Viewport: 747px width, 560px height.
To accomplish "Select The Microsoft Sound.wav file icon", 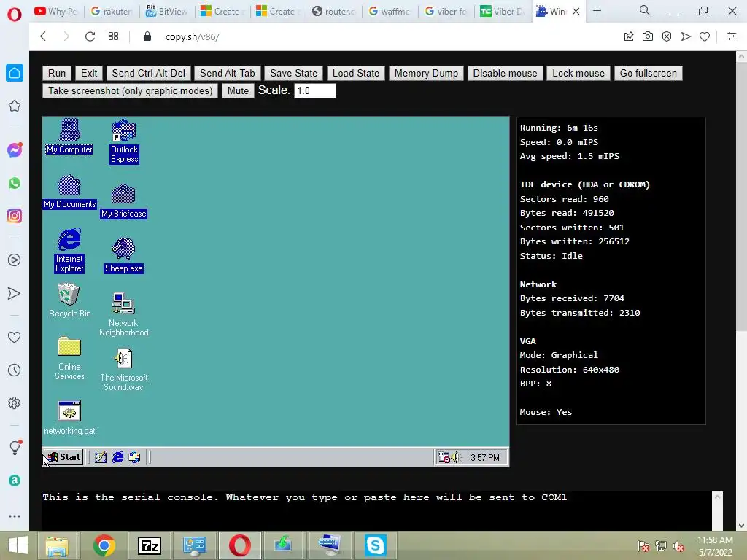I will pos(123,369).
